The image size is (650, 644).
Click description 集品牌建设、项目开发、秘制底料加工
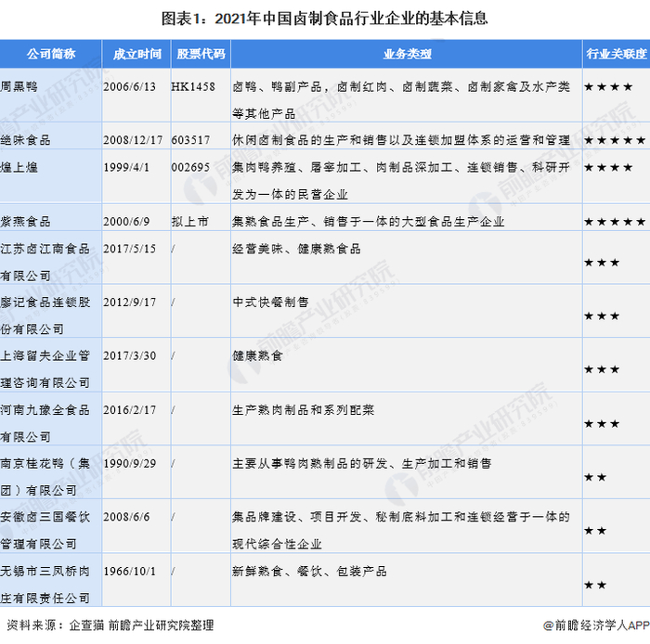click(x=401, y=530)
